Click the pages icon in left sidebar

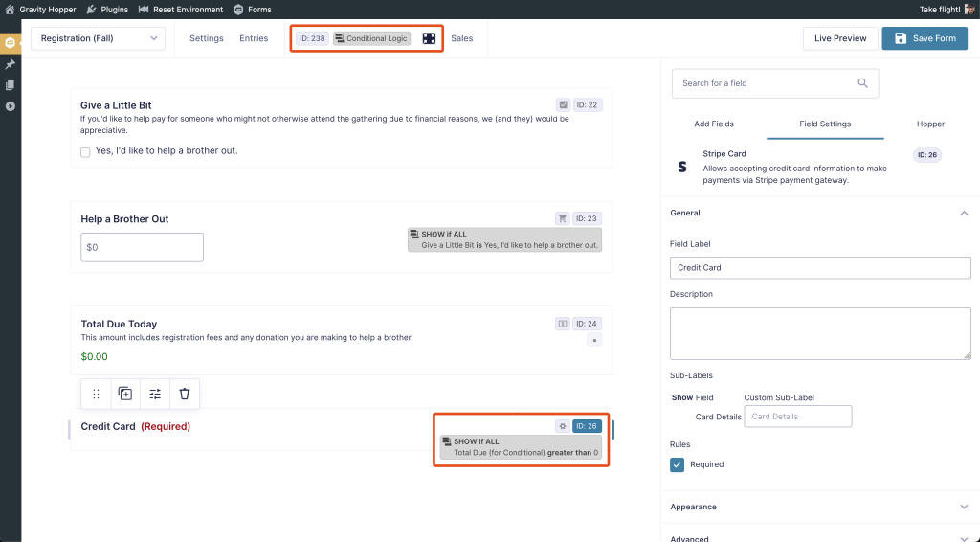pos(10,85)
